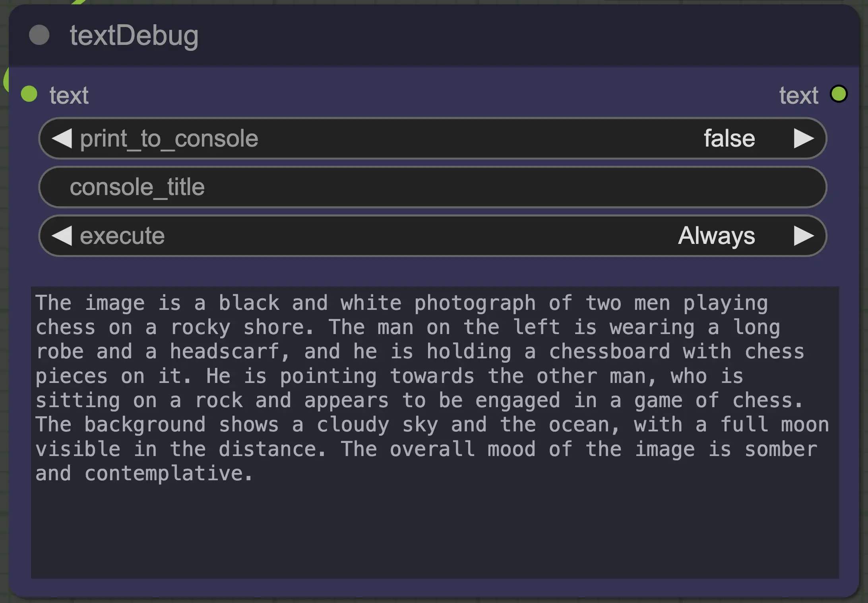Click the output slot label "text" on right
The width and height of the screenshot is (868, 603).
(x=798, y=95)
